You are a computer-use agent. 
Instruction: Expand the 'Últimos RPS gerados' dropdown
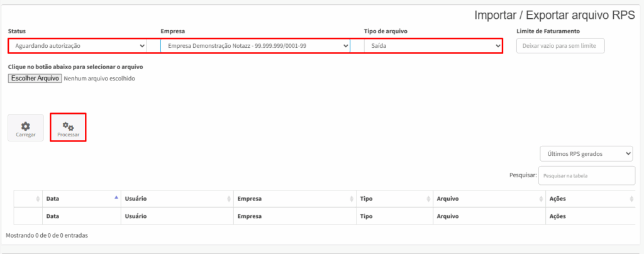586,154
